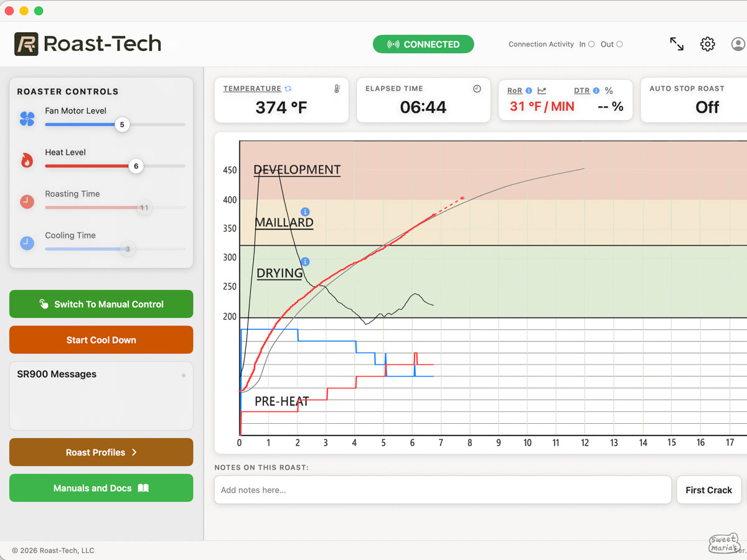
Task: Click the 31 °F / MIN RoR value
Action: click(542, 106)
